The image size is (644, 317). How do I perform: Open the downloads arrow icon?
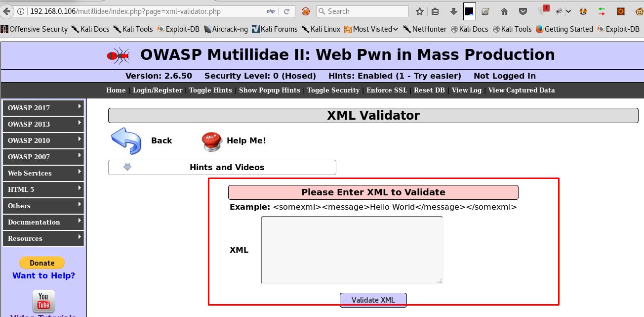(x=453, y=11)
